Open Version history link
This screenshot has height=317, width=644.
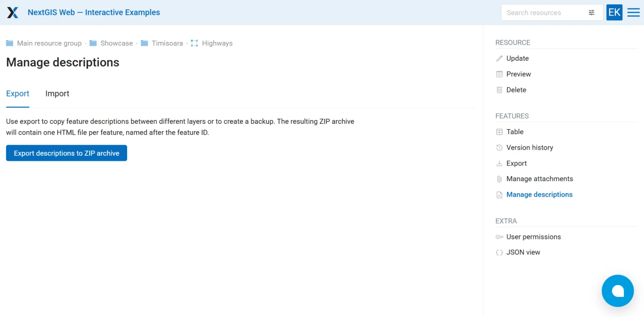click(x=530, y=148)
